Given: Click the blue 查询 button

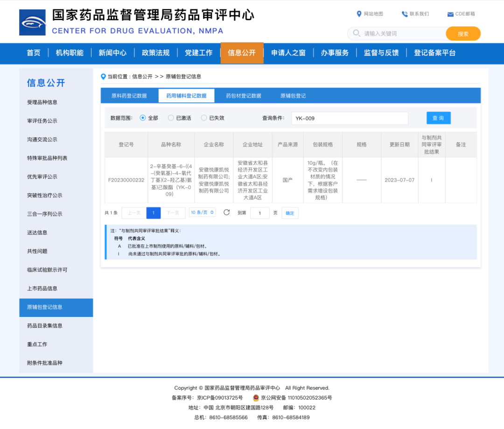Looking at the screenshot, I should click(438, 118).
